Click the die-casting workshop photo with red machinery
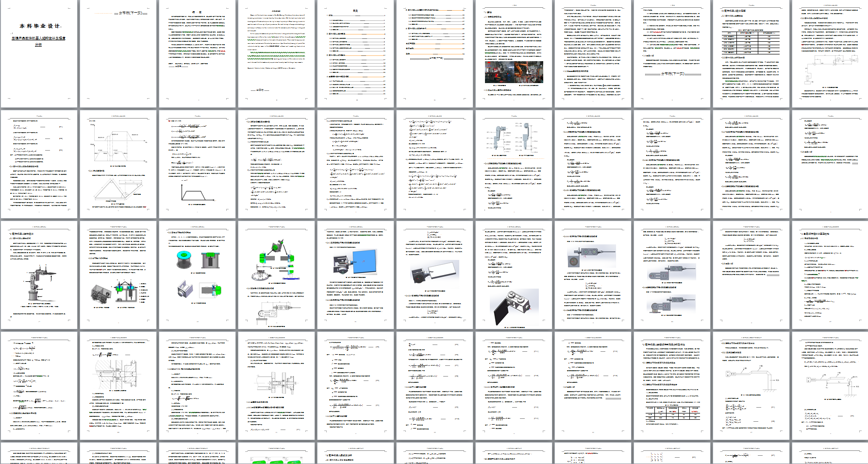Screen dimensions: 868x464 (499, 72)
